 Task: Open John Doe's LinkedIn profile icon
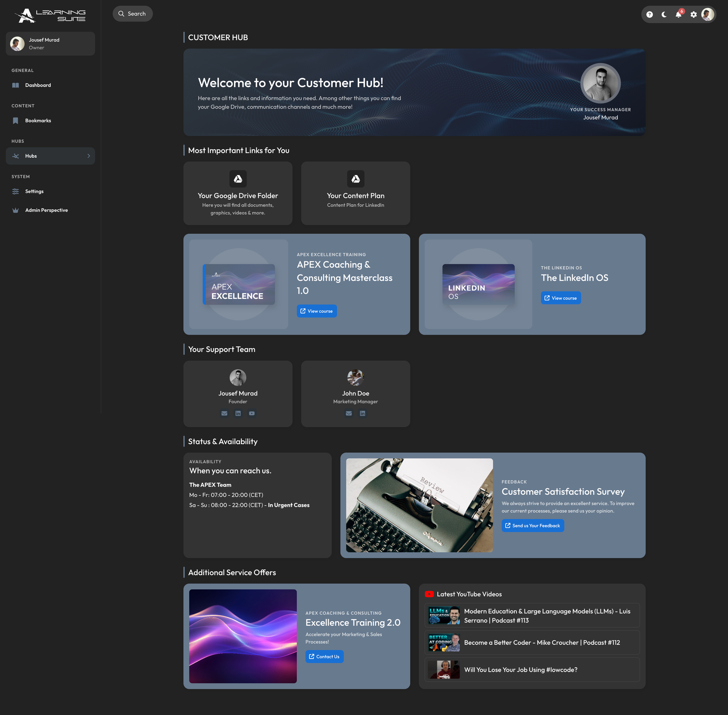coord(362,413)
